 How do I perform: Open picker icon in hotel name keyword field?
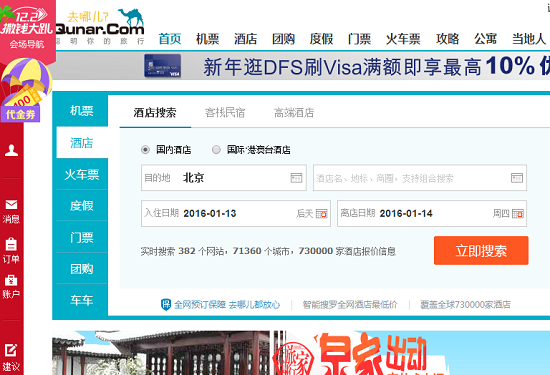[x=517, y=178]
